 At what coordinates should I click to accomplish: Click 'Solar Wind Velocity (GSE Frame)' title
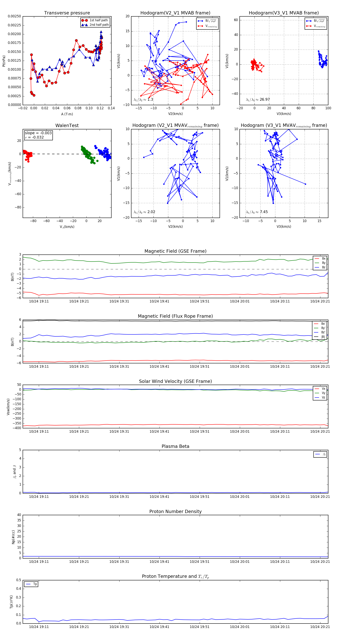pyautogui.click(x=175, y=381)
